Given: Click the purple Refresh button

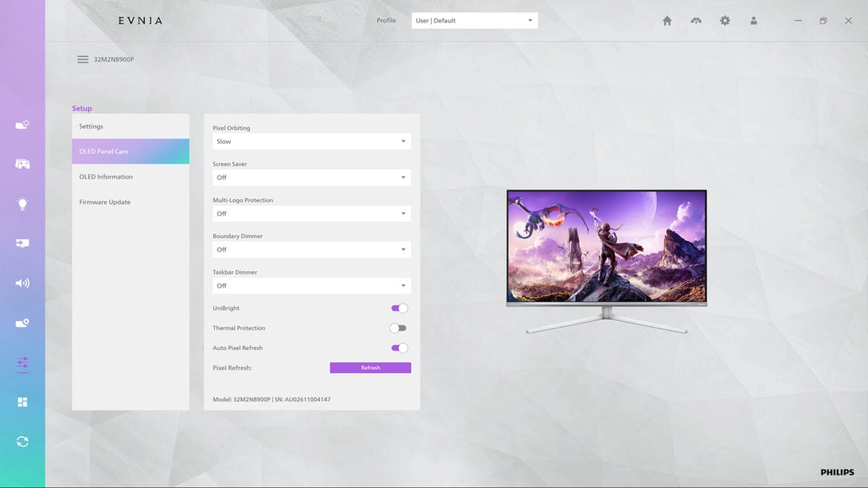Looking at the screenshot, I should click(x=370, y=368).
